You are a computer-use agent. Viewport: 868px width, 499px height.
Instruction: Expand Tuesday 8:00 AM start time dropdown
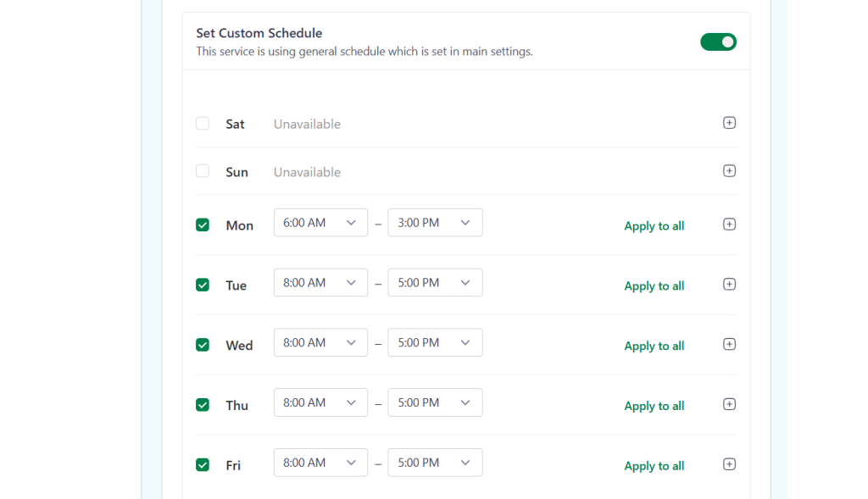320,283
